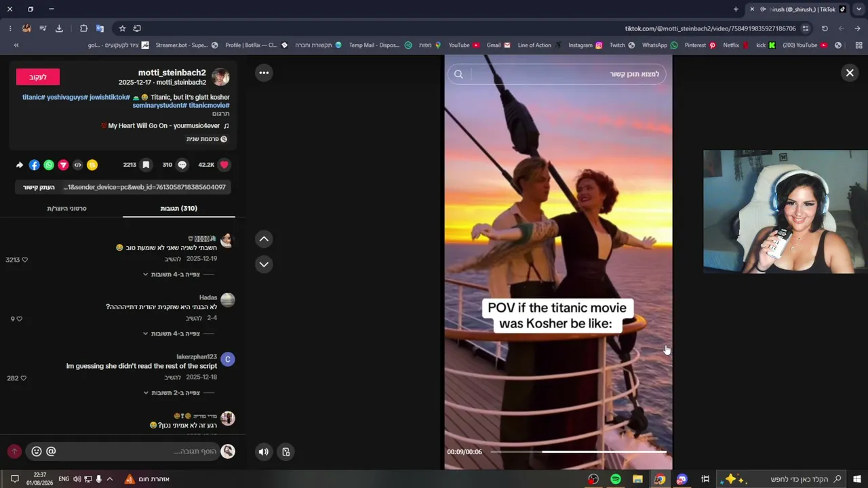Switch to the comments (310) tab
868x488 pixels.
pyautogui.click(x=179, y=208)
